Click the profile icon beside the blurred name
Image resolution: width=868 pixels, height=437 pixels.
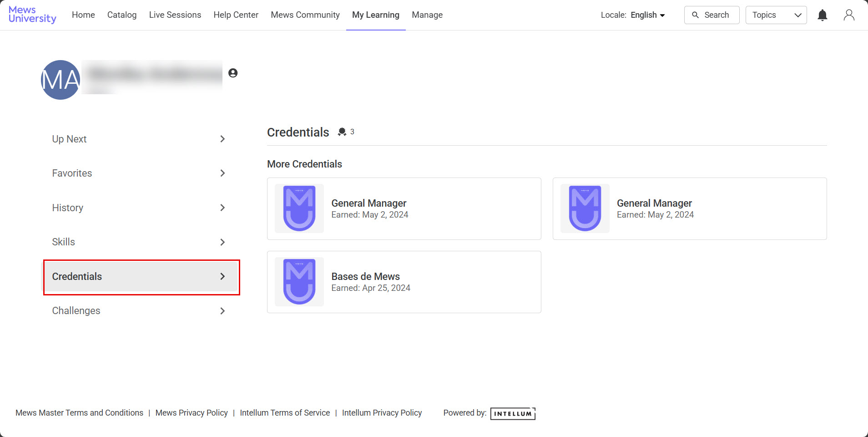[x=233, y=73]
